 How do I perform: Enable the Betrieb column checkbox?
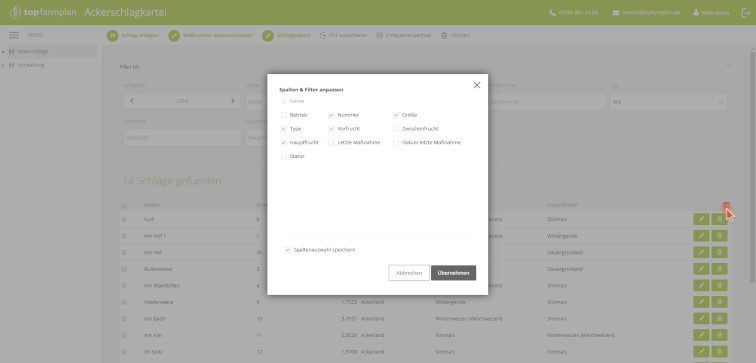(x=284, y=115)
